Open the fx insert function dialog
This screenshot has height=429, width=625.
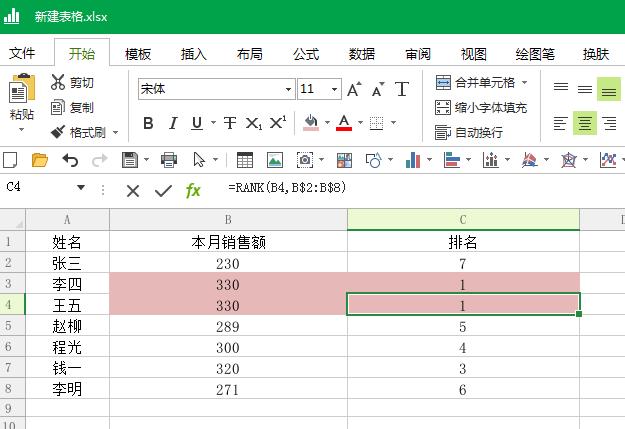tap(193, 191)
